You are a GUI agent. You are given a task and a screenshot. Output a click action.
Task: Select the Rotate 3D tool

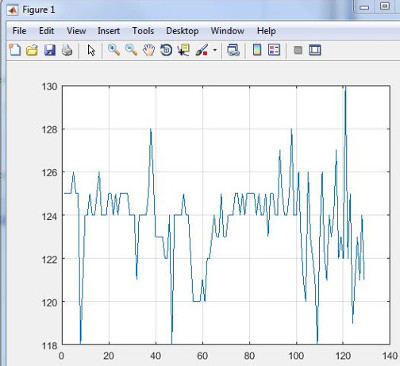[x=166, y=50]
